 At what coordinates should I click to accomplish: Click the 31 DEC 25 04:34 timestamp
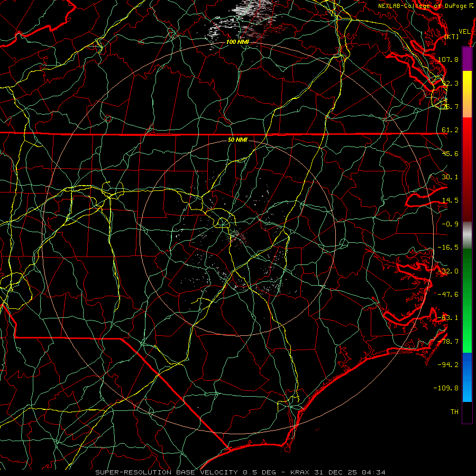350,472
